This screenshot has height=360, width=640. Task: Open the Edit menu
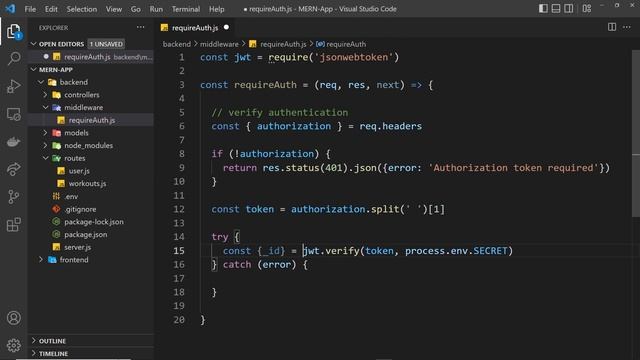51,9
